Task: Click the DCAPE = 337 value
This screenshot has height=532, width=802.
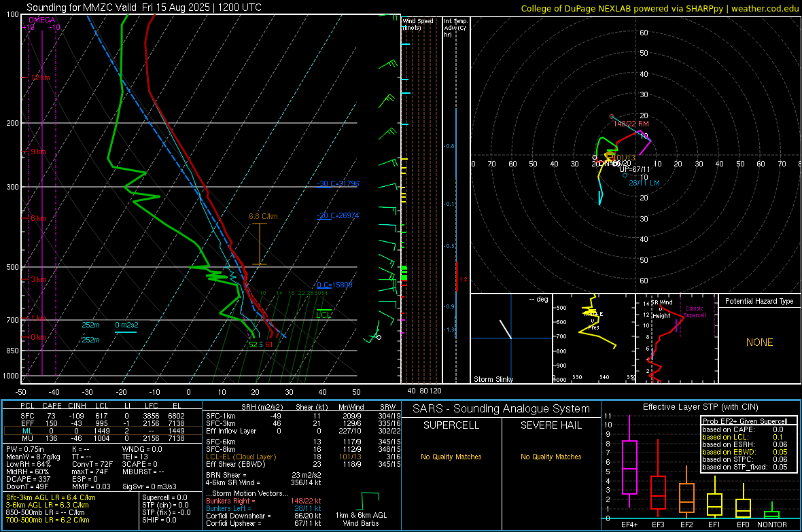Action: pos(28,479)
